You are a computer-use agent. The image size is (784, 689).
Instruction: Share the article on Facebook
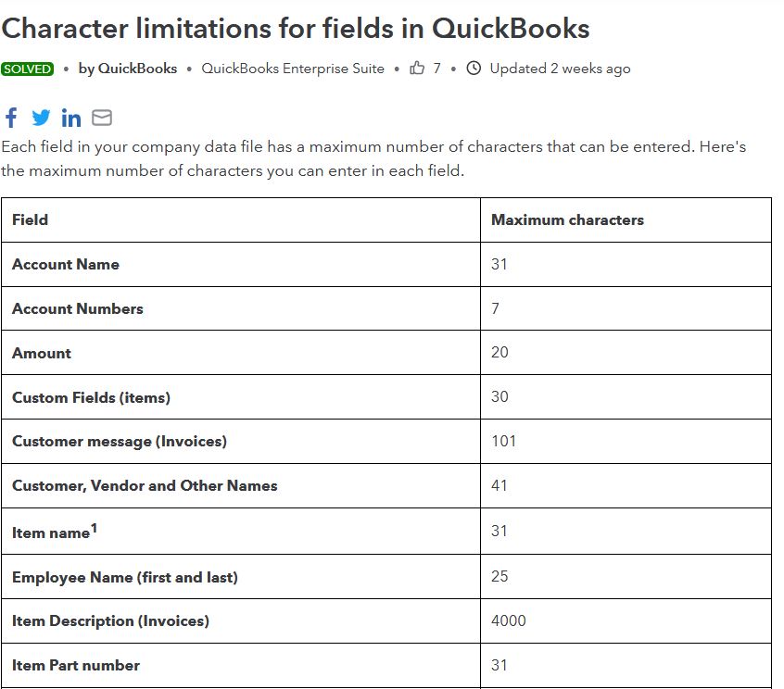(10, 118)
